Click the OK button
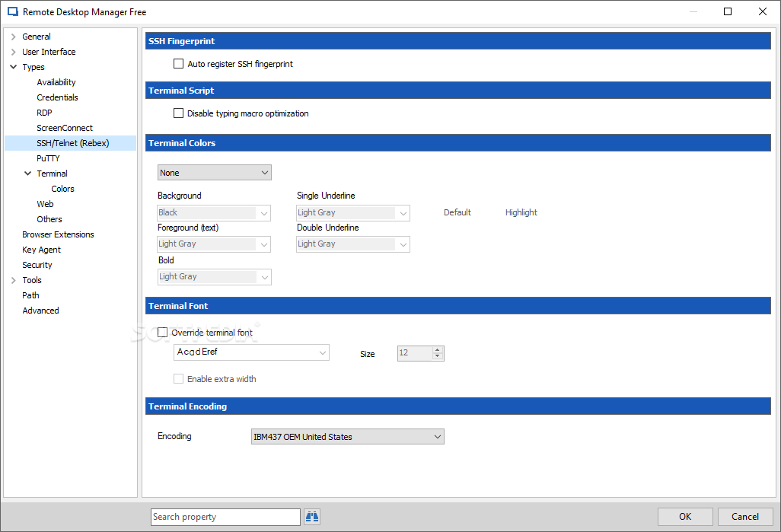 tap(685, 517)
